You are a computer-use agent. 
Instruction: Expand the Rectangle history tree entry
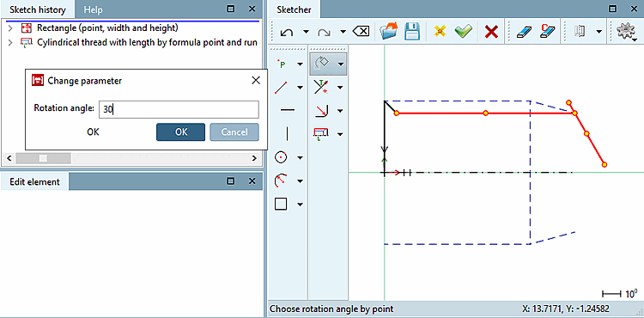click(10, 28)
